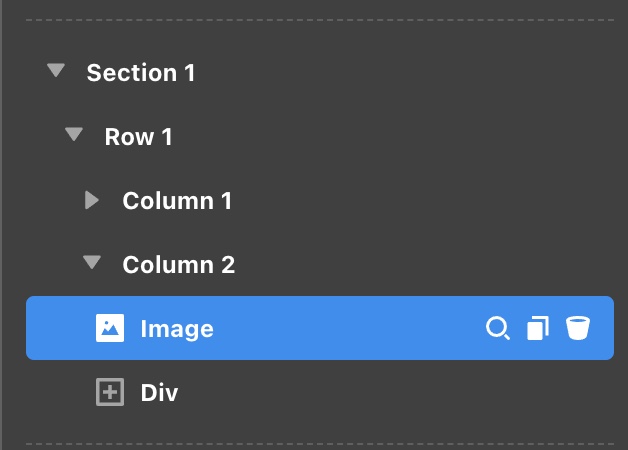This screenshot has height=450, width=628.
Task: Click blank space right of Row 1
Action: 392,137
